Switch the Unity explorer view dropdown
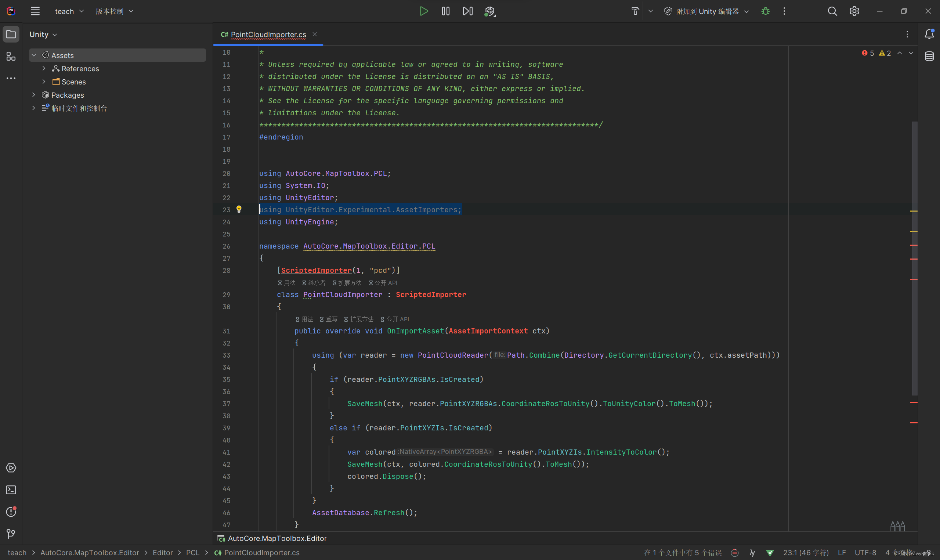940x560 pixels. pyautogui.click(x=43, y=35)
